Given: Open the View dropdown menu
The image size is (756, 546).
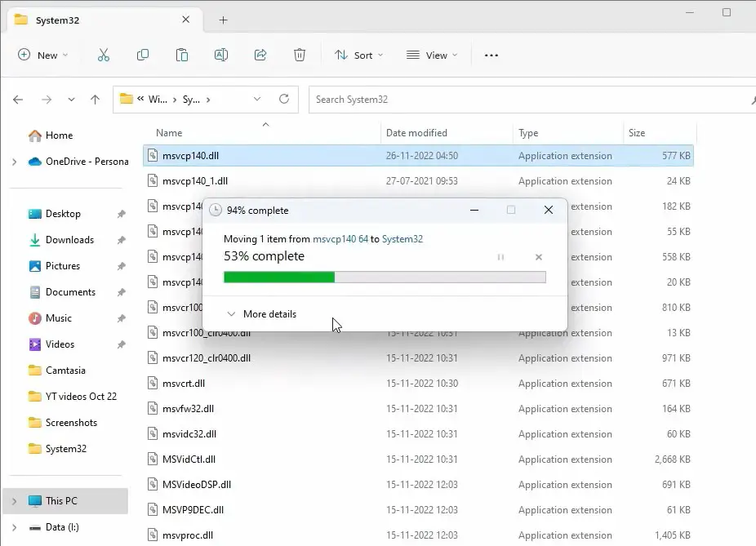Looking at the screenshot, I should pyautogui.click(x=432, y=55).
